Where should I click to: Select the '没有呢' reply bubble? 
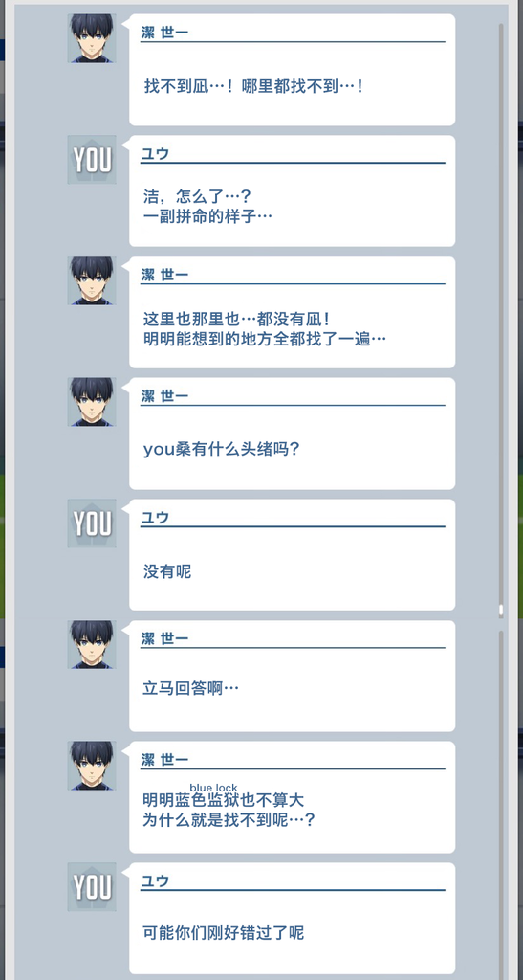point(292,555)
